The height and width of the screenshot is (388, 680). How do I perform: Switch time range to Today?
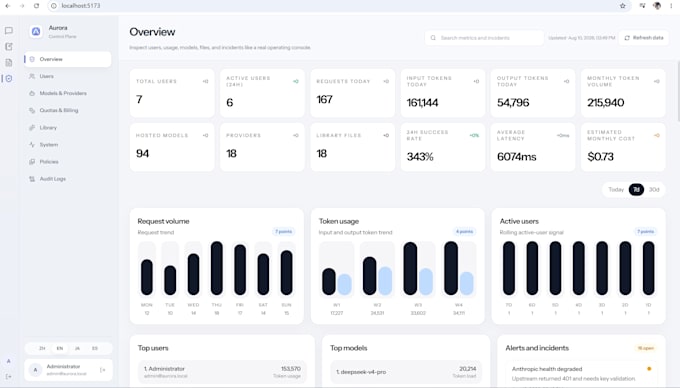coord(616,189)
